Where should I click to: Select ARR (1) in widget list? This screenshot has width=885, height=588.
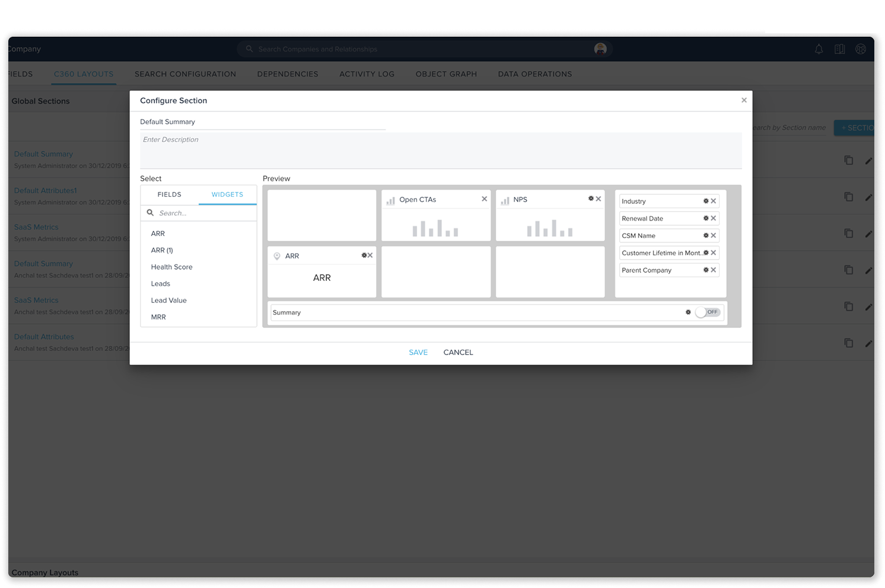(x=162, y=250)
